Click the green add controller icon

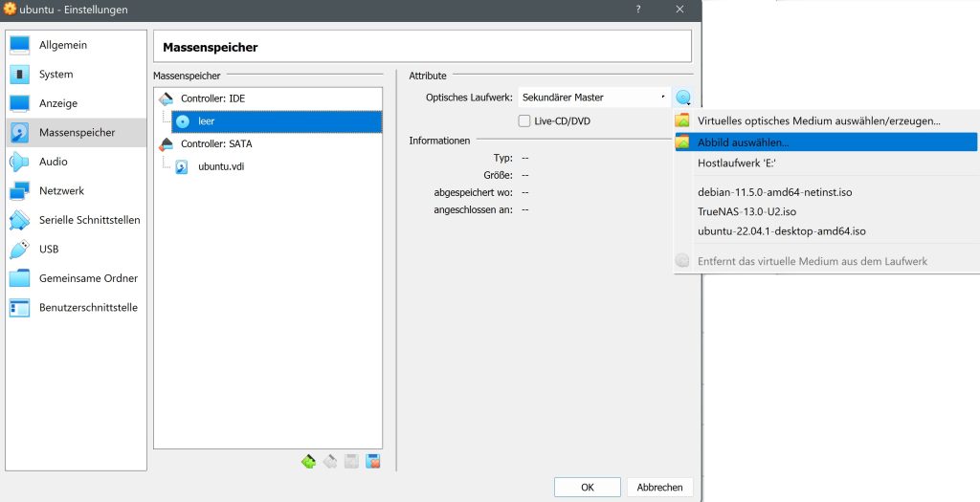coord(308,462)
